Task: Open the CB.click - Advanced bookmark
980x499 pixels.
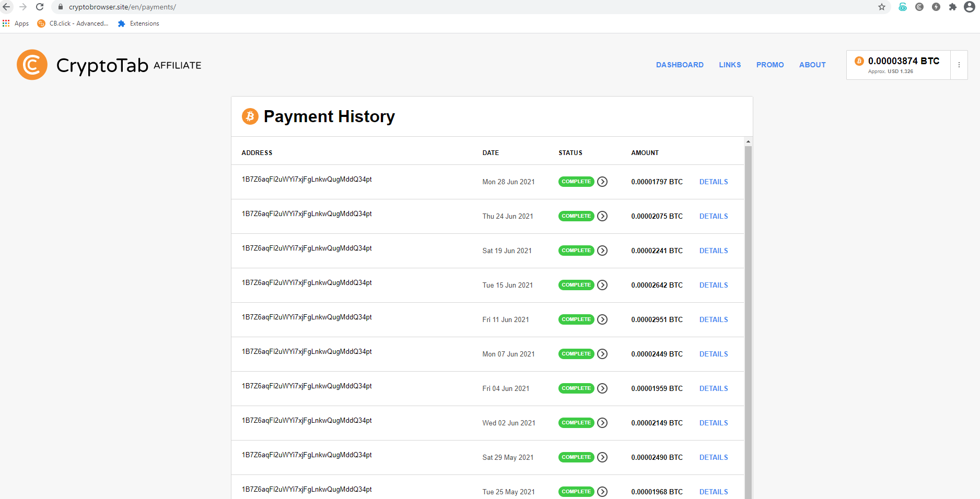Action: click(x=73, y=23)
